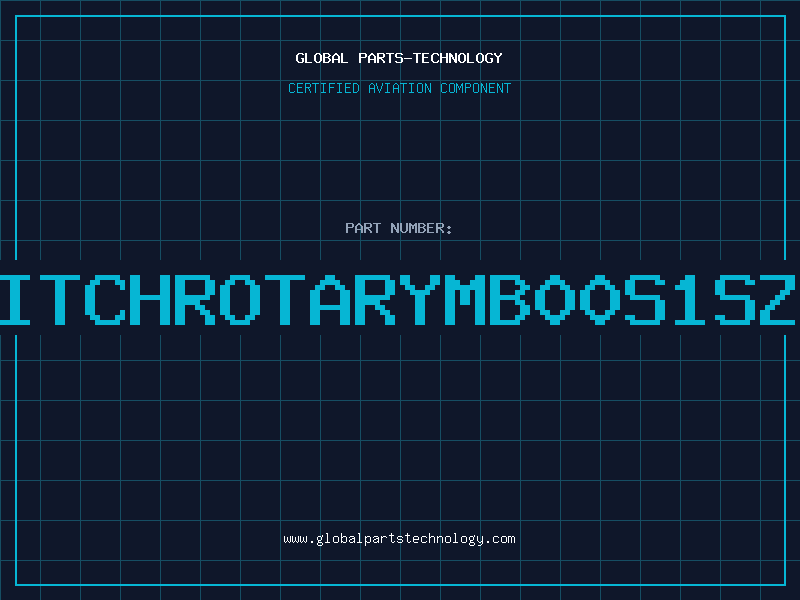Select the large ITCHROTARYMBOOS1SZ part number
The width and height of the screenshot is (800, 600).
coord(398,300)
